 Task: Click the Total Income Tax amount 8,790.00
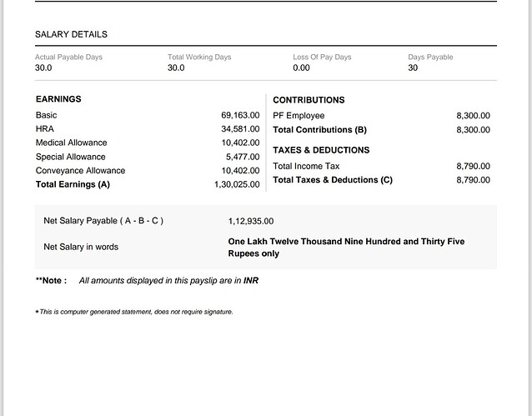(x=473, y=166)
